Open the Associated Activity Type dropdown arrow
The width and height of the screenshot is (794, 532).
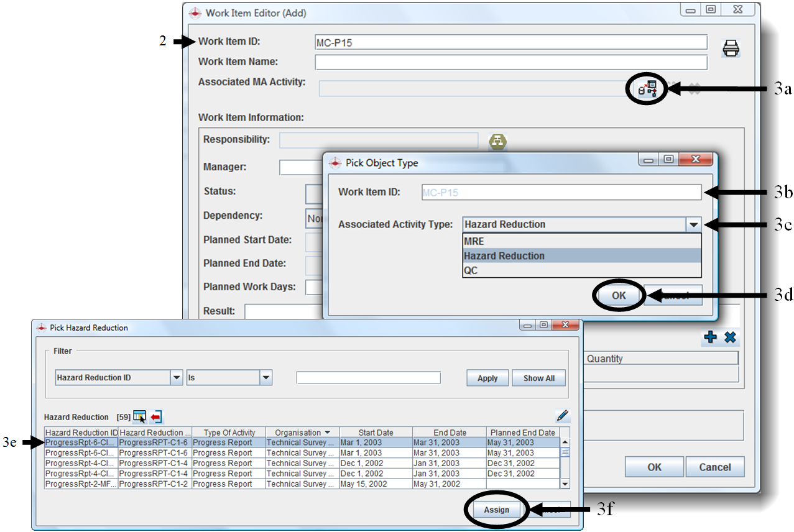(693, 225)
